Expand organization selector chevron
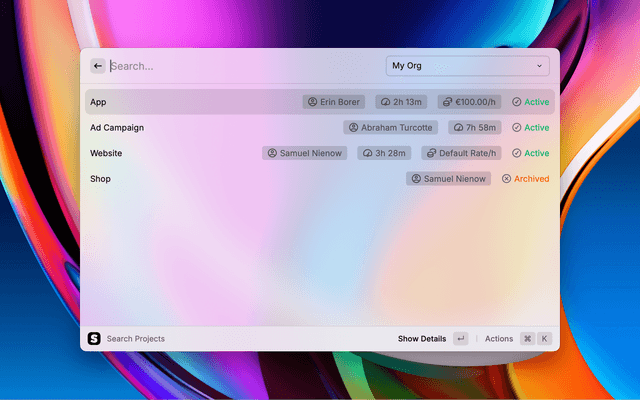Viewport: 640px width, 400px height. pos(540,66)
